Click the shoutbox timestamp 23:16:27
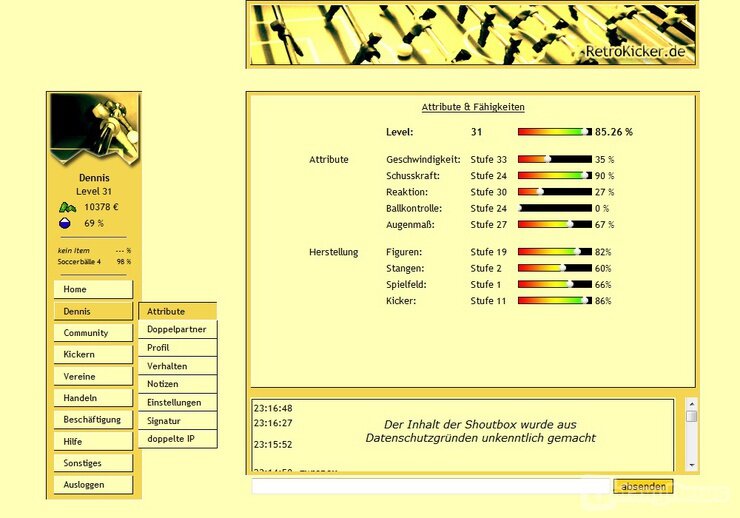This screenshot has width=740, height=518. coord(273,423)
